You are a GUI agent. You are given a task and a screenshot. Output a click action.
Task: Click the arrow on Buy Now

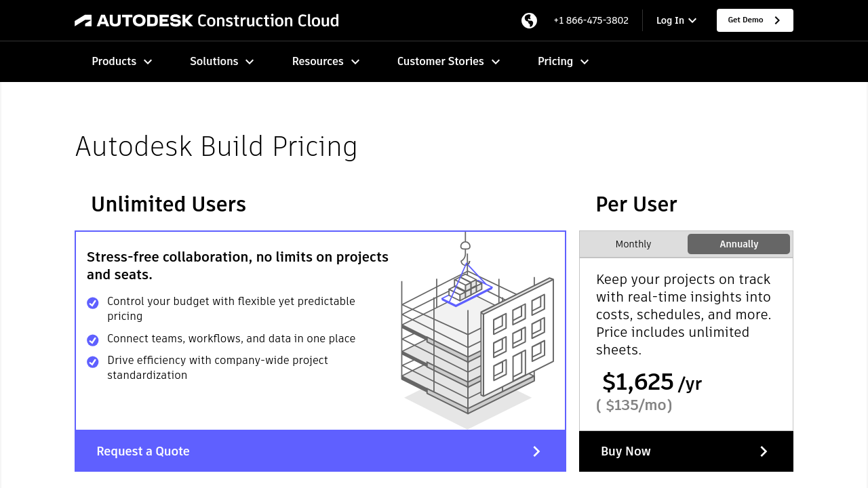[764, 451]
